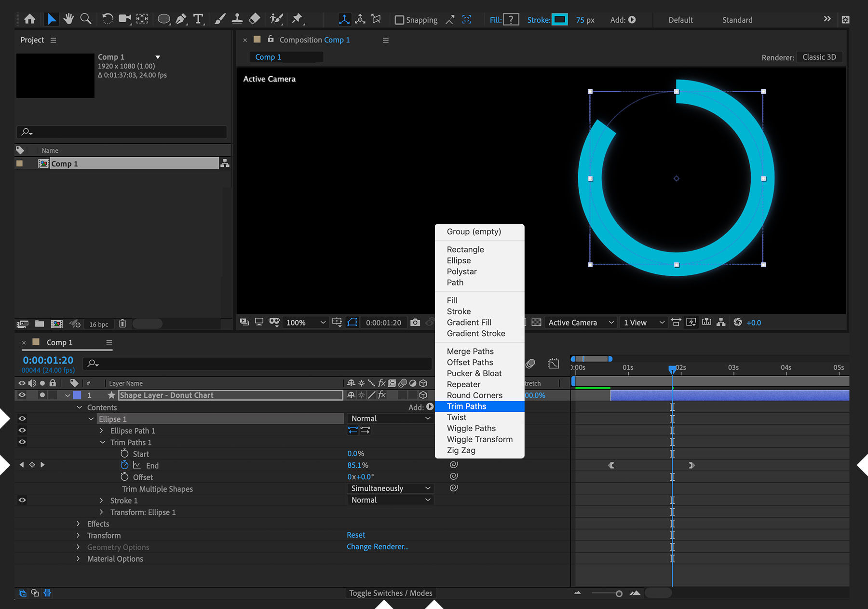Click the Change Renderer link

[x=378, y=546]
